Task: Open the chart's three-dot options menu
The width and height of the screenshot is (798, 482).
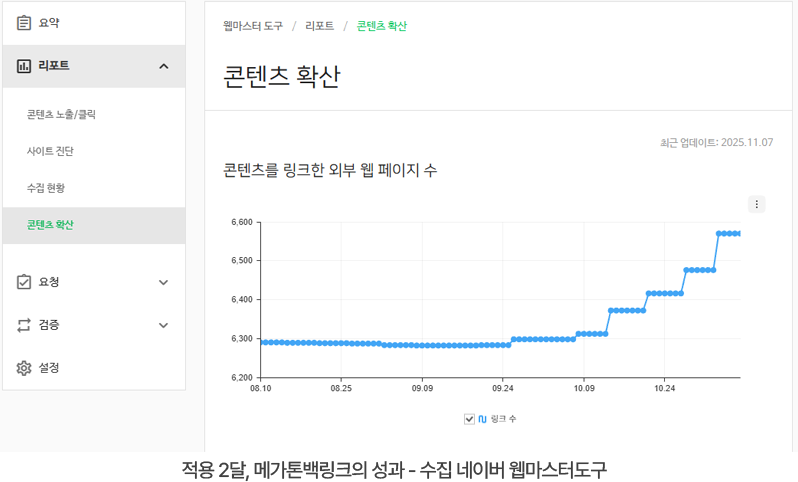Action: coord(757,204)
